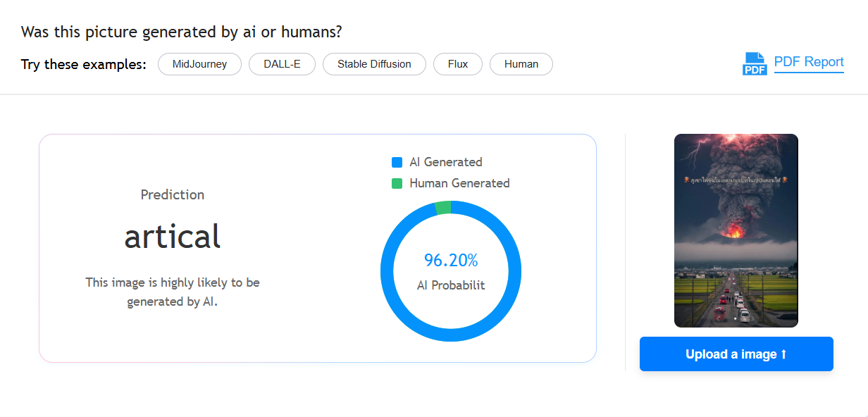Click the blue AI Generated legend swatch
Viewport: 868px width, 417px height.
(397, 162)
